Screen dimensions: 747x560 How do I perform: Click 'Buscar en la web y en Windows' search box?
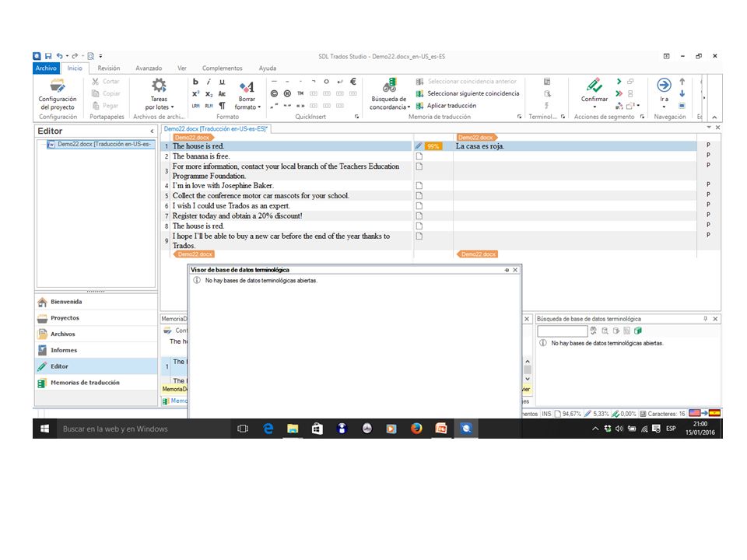tap(143, 429)
